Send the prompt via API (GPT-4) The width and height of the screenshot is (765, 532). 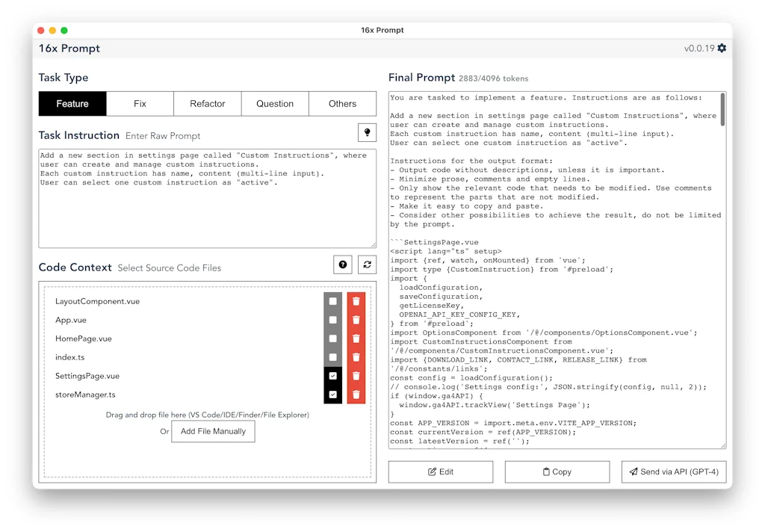click(673, 471)
